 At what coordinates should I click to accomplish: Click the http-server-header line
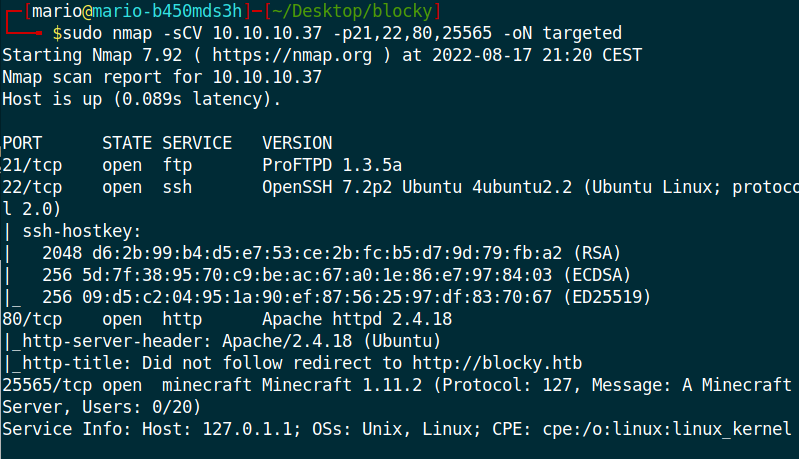coord(222,341)
